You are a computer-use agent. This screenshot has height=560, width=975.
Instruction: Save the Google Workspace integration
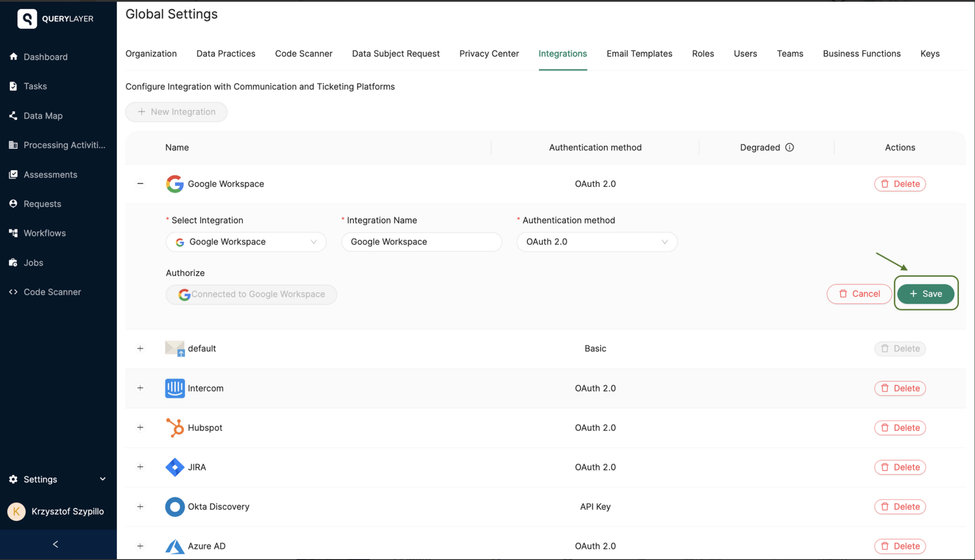[x=926, y=293]
